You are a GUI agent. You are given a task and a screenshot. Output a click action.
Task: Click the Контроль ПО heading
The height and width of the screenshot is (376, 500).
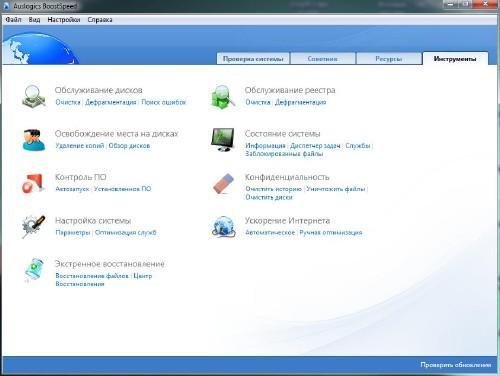pos(80,177)
